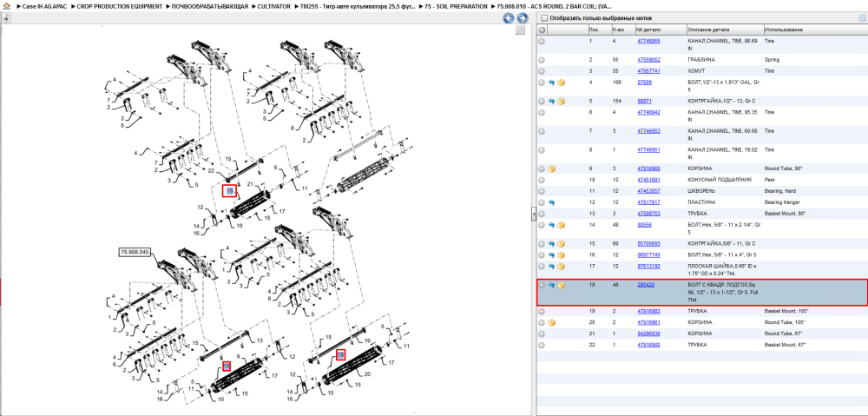
Task: Open part number link 47453057
Action: click(648, 191)
